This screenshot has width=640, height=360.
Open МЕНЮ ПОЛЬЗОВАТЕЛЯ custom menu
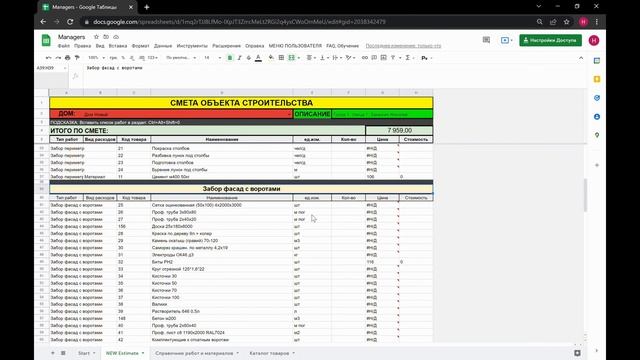click(x=295, y=46)
